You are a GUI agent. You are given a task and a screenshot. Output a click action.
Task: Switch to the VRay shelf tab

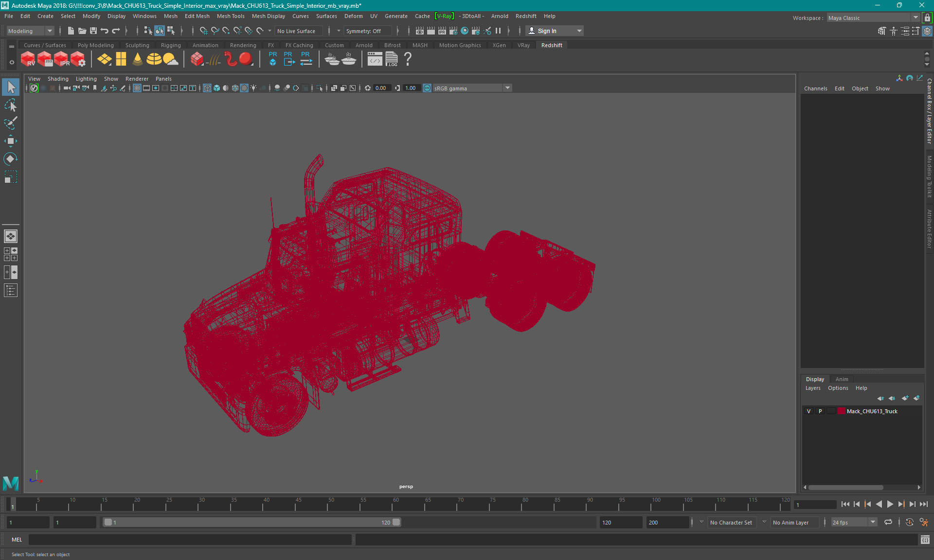click(x=523, y=45)
